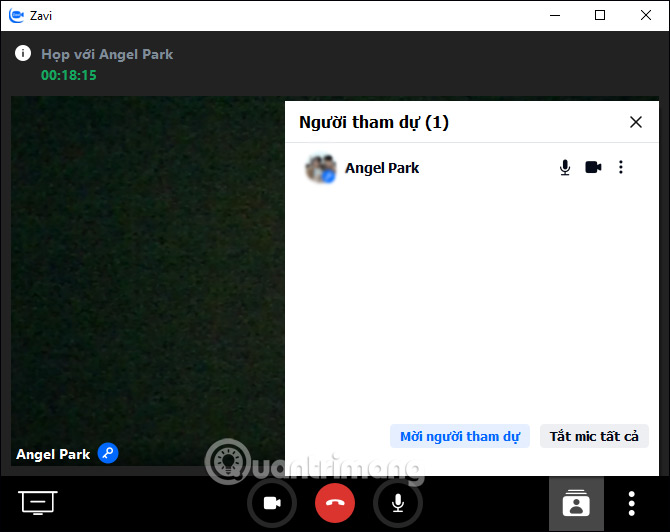670x532 pixels.
Task: Click the Người tham dự (1) heading
Action: [x=374, y=123]
